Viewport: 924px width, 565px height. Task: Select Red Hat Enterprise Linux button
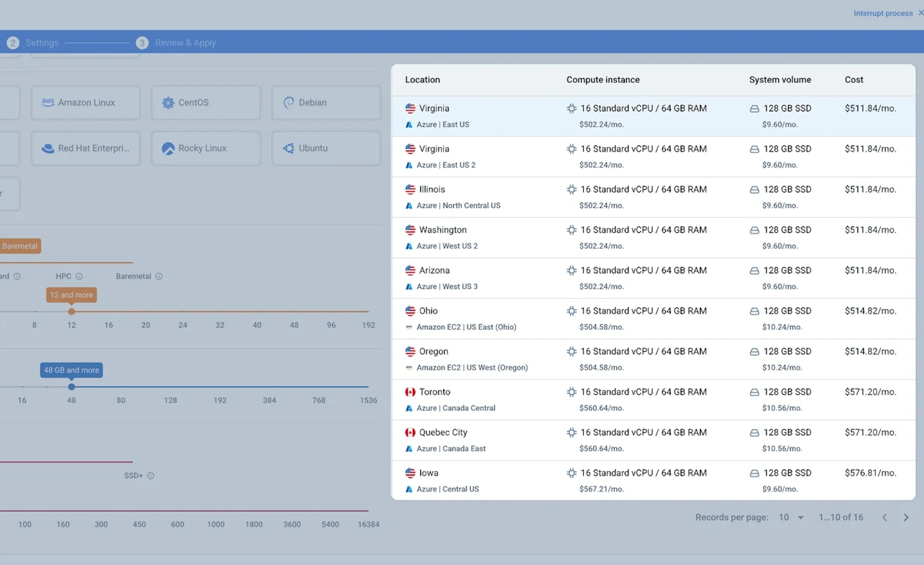(85, 148)
